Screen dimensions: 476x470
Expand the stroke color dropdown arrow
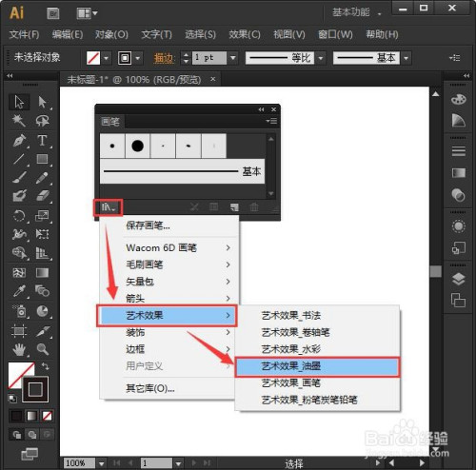point(137,58)
